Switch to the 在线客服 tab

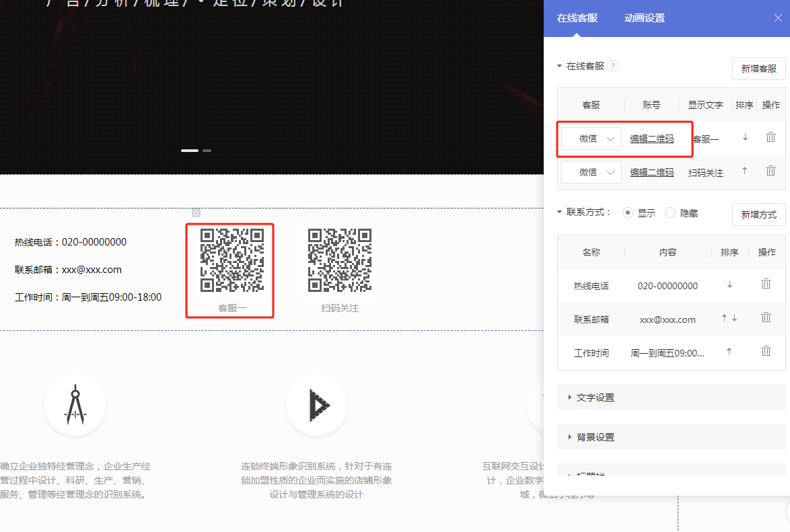tap(577, 18)
